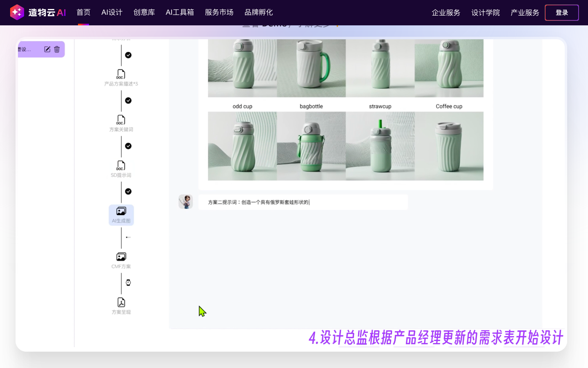This screenshot has width=588, height=368.
Task: Open the odd cup bottle image
Action: (242, 146)
